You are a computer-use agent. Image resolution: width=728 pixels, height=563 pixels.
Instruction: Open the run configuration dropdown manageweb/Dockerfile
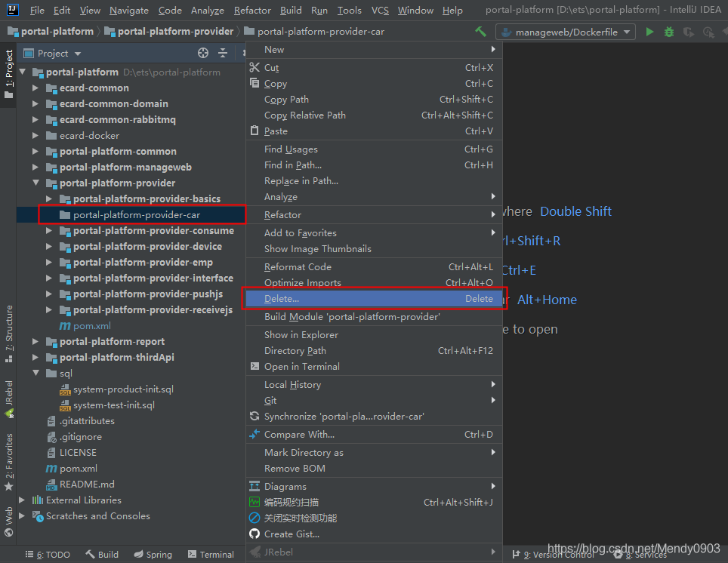tap(566, 32)
